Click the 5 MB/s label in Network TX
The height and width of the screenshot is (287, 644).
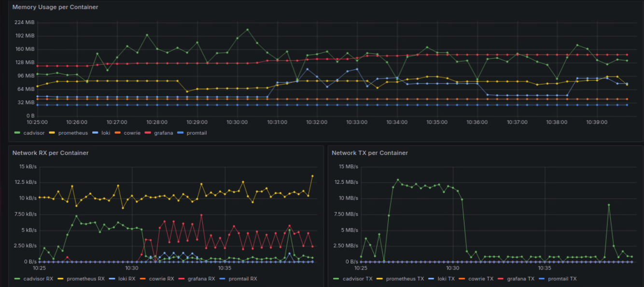pos(350,230)
